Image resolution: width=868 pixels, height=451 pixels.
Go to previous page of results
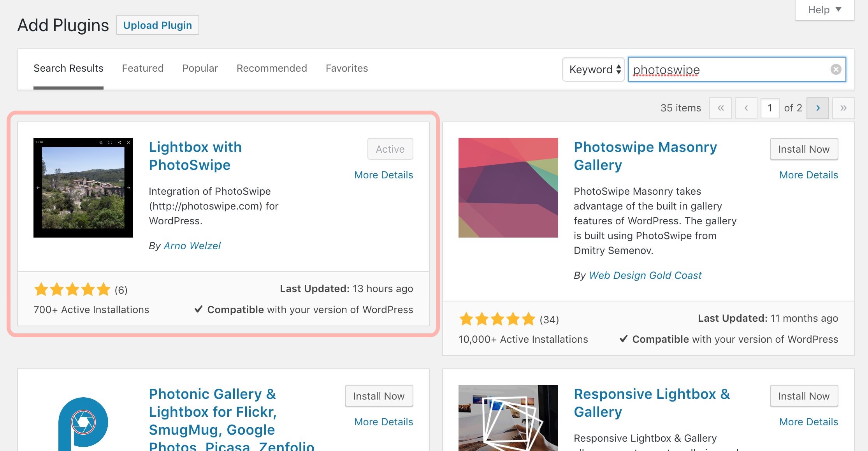pos(746,108)
